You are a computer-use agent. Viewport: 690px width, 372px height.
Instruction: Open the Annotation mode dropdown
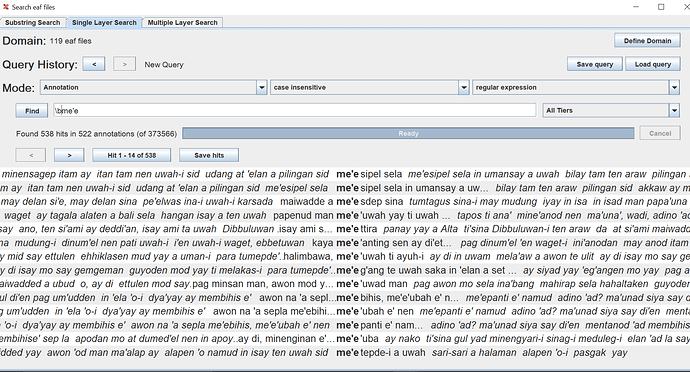point(154,87)
